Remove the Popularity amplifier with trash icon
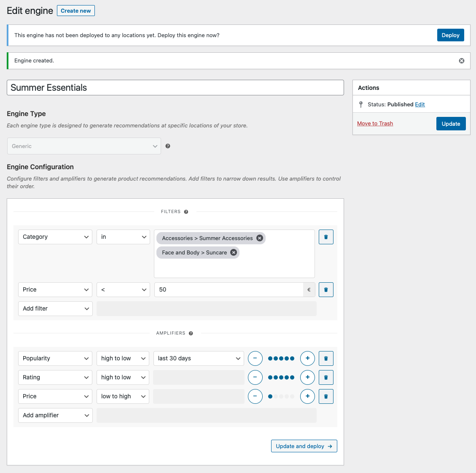The image size is (476, 473). point(326,359)
